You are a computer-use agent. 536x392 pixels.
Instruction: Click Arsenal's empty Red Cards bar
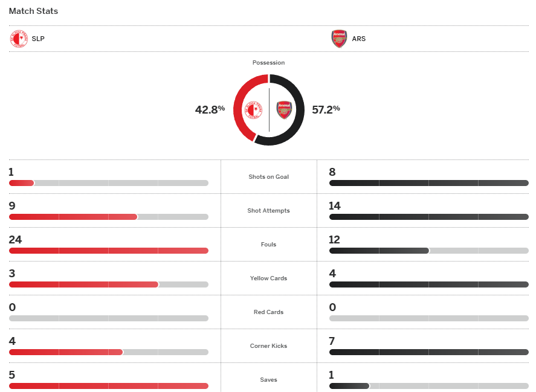point(428,318)
